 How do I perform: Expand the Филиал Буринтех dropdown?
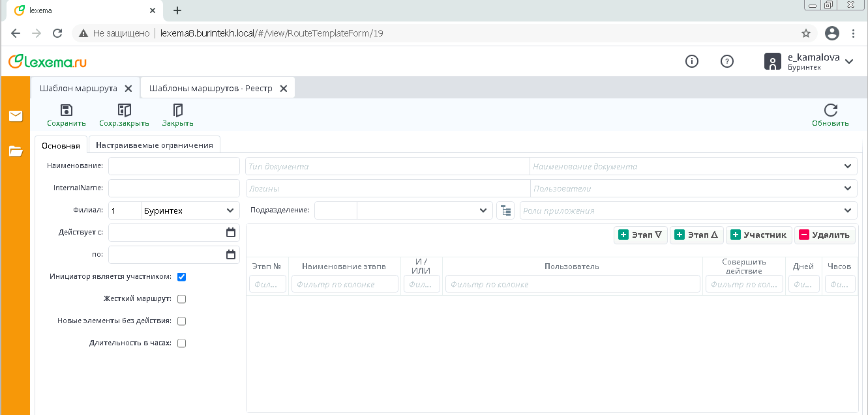pyautogui.click(x=230, y=210)
